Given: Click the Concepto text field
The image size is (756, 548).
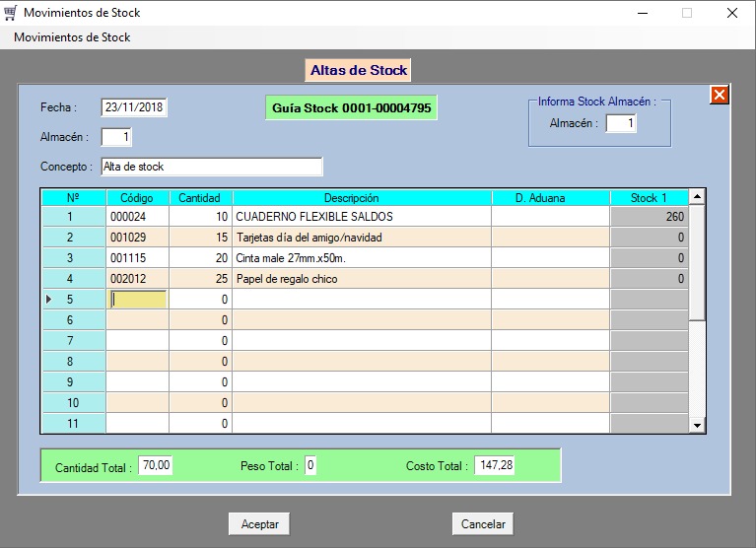Looking at the screenshot, I should pos(211,167).
